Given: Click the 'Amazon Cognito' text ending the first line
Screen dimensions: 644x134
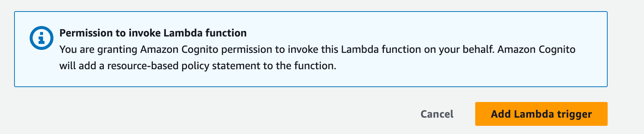Looking at the screenshot, I should coord(536,50).
